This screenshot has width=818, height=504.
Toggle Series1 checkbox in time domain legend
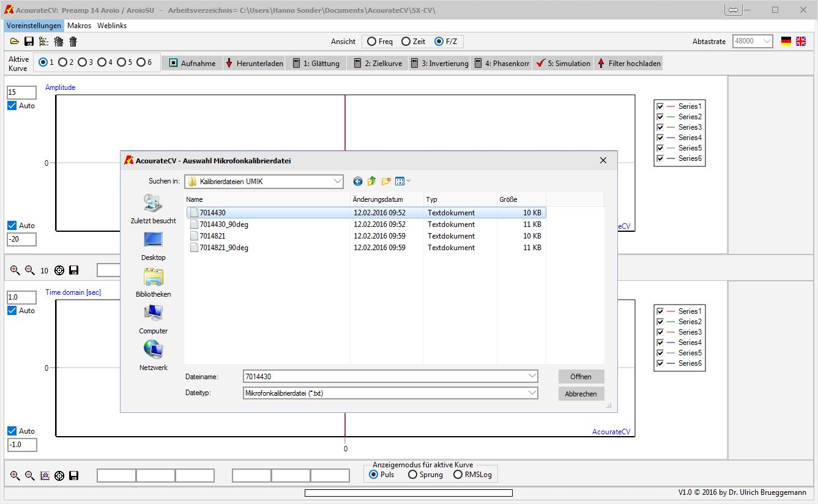(660, 311)
